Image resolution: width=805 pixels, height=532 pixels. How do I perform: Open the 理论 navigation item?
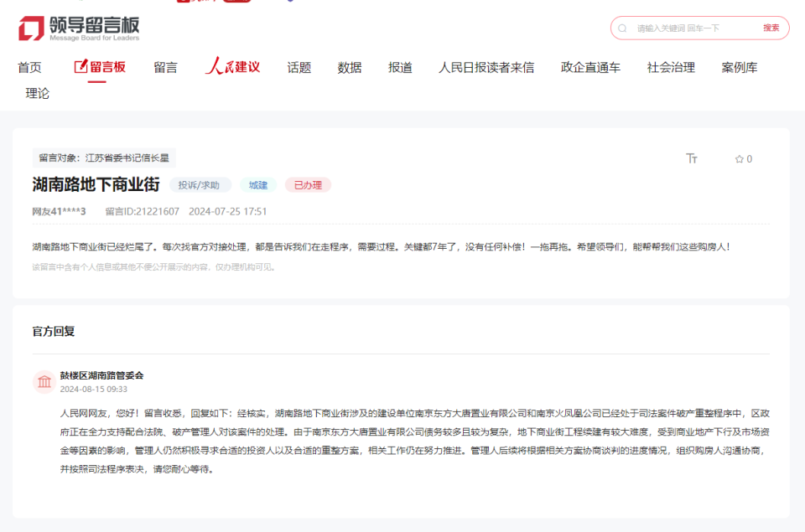click(38, 93)
